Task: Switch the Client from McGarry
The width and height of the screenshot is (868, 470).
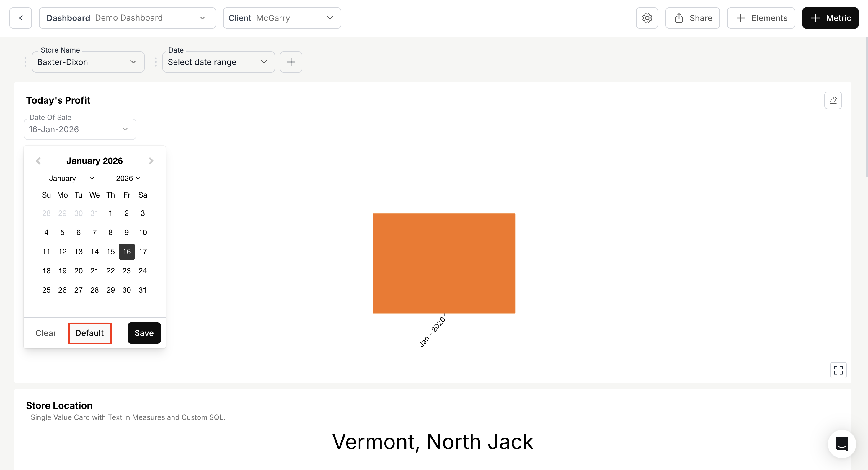Action: (282, 18)
